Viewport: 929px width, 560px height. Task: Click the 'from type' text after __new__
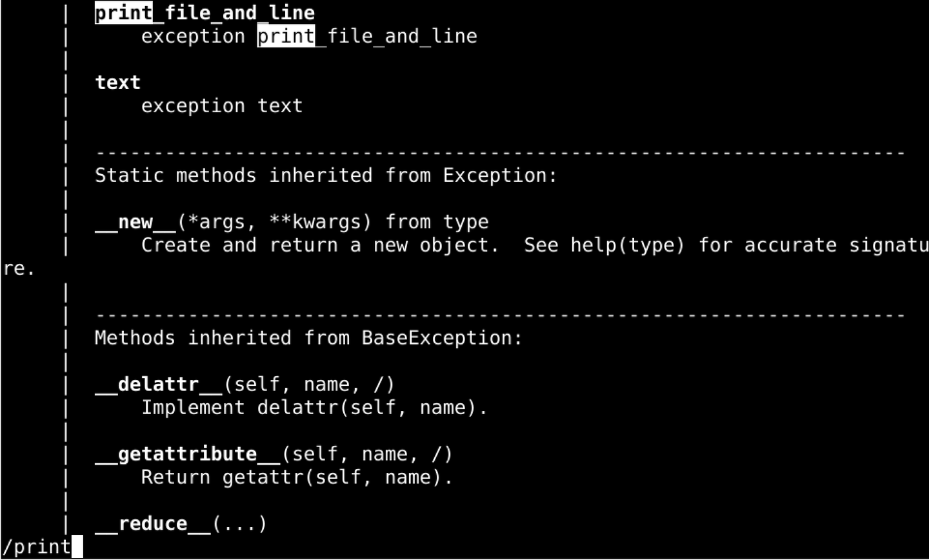437,222
